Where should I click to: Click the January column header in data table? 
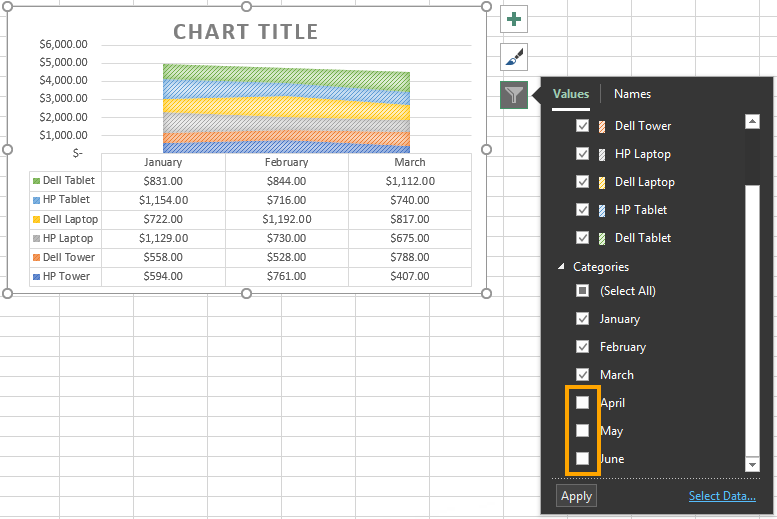click(x=163, y=162)
